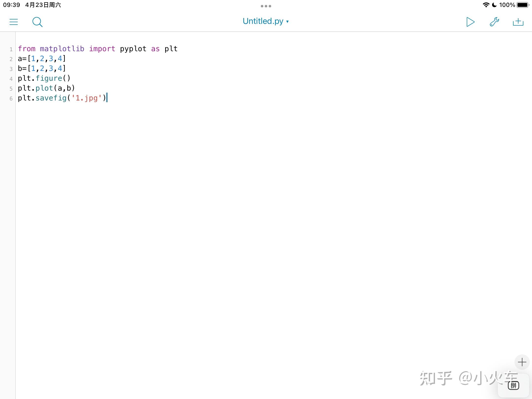Tap the Do Not Disturb moon icon
This screenshot has width=532, height=399.
pyautogui.click(x=494, y=5)
